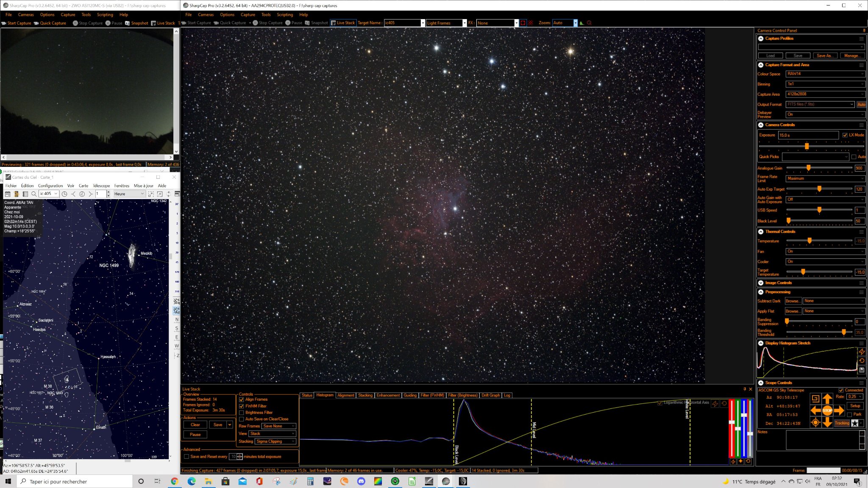Enable the Park checkbox
The image size is (868, 488).
click(849, 414)
